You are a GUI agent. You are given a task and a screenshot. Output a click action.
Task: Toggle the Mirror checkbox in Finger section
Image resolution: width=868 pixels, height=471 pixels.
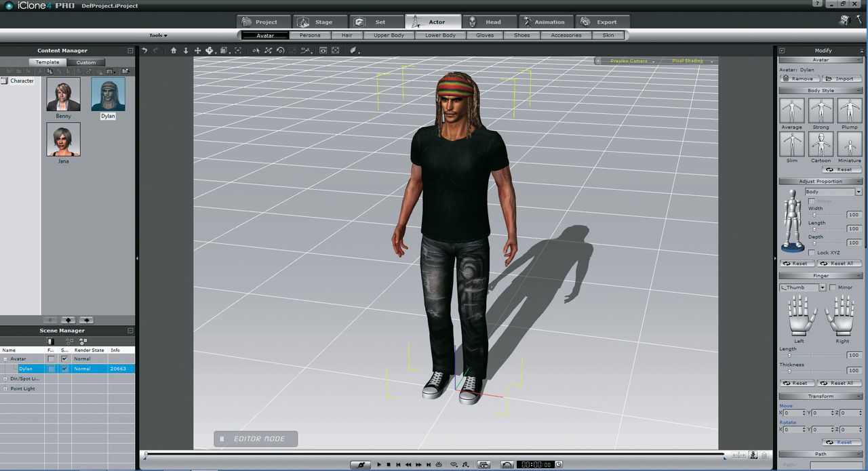[833, 287]
